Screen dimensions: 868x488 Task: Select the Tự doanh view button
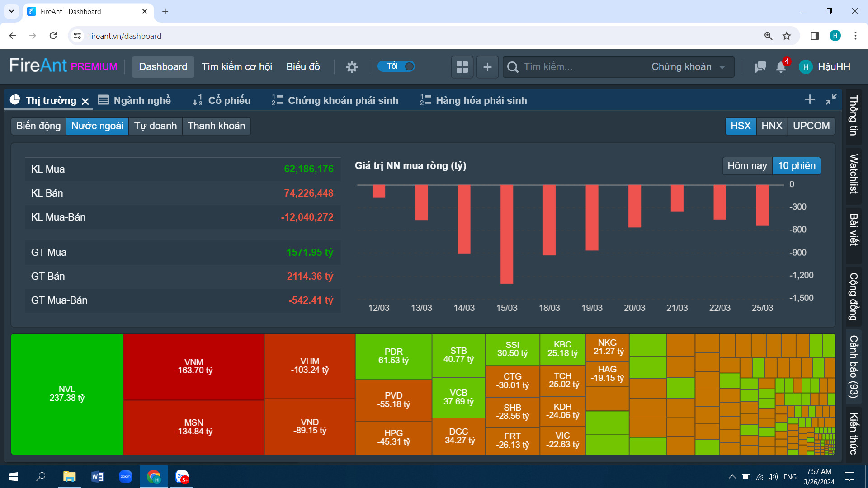155,126
